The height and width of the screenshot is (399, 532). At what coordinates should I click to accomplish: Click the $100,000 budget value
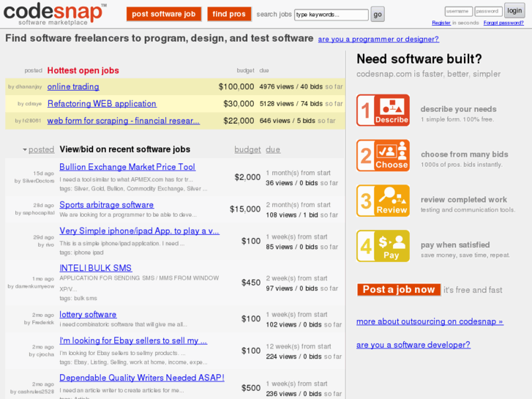pyautogui.click(x=236, y=86)
